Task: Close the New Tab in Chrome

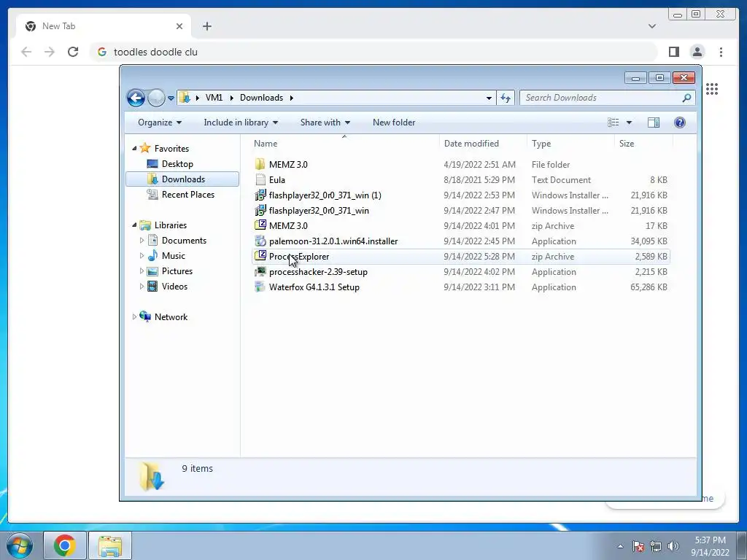Action: 179,26
